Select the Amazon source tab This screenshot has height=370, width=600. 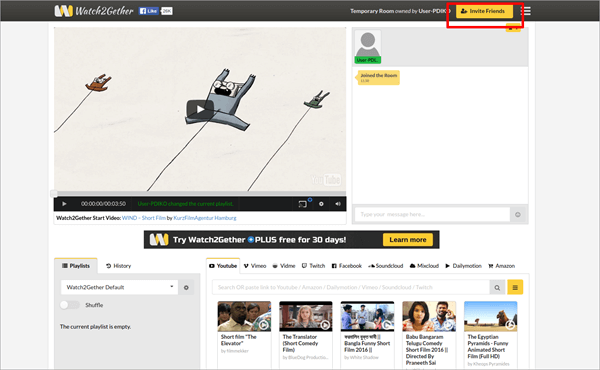pos(501,266)
